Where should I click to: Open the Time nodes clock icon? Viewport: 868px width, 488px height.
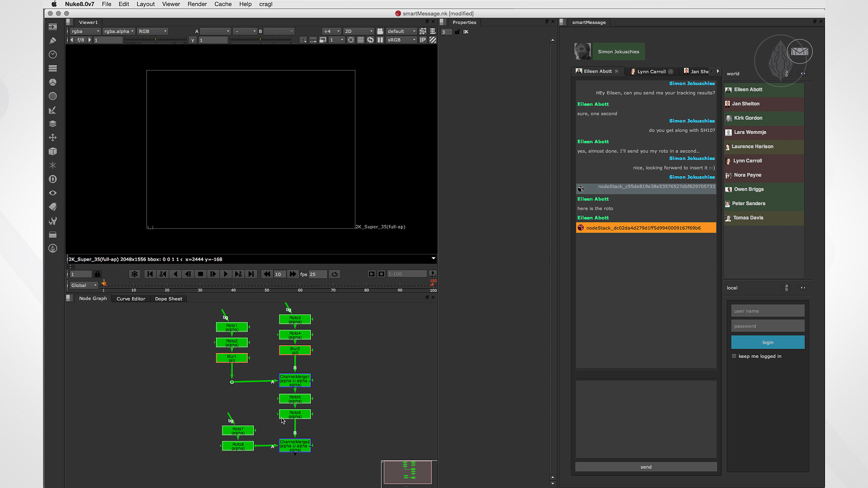(x=52, y=55)
